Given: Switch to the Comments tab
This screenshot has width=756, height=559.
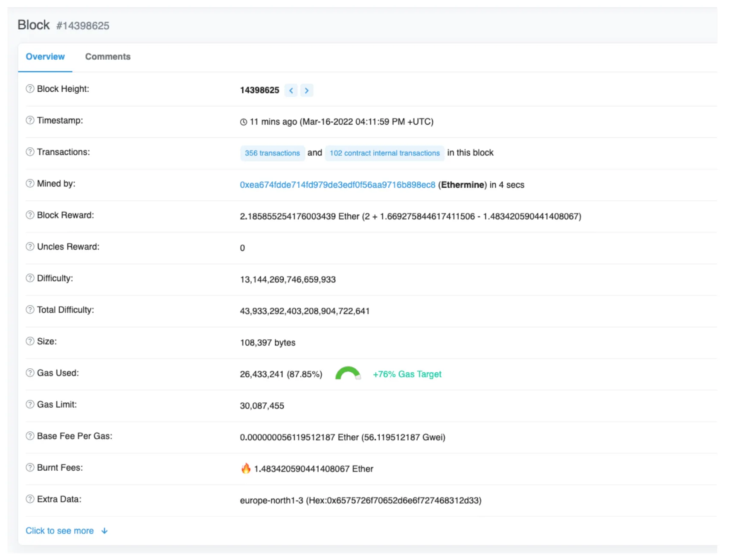Looking at the screenshot, I should tap(108, 57).
